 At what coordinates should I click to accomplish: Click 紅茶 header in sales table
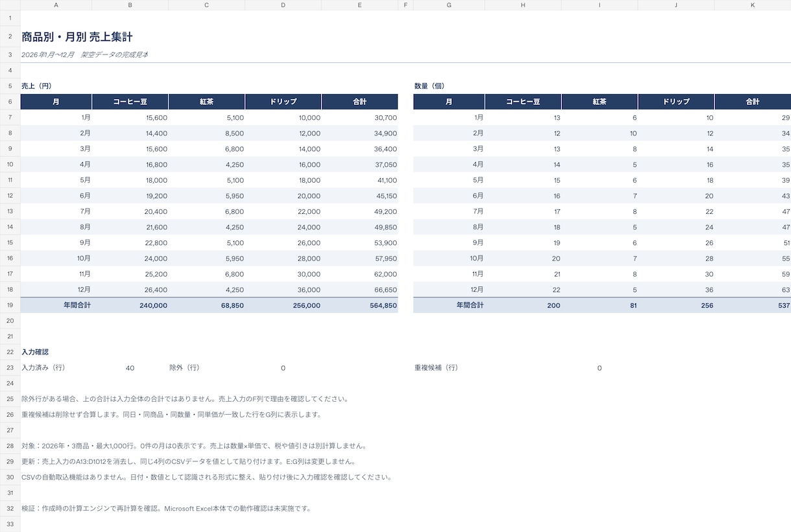[x=207, y=102]
